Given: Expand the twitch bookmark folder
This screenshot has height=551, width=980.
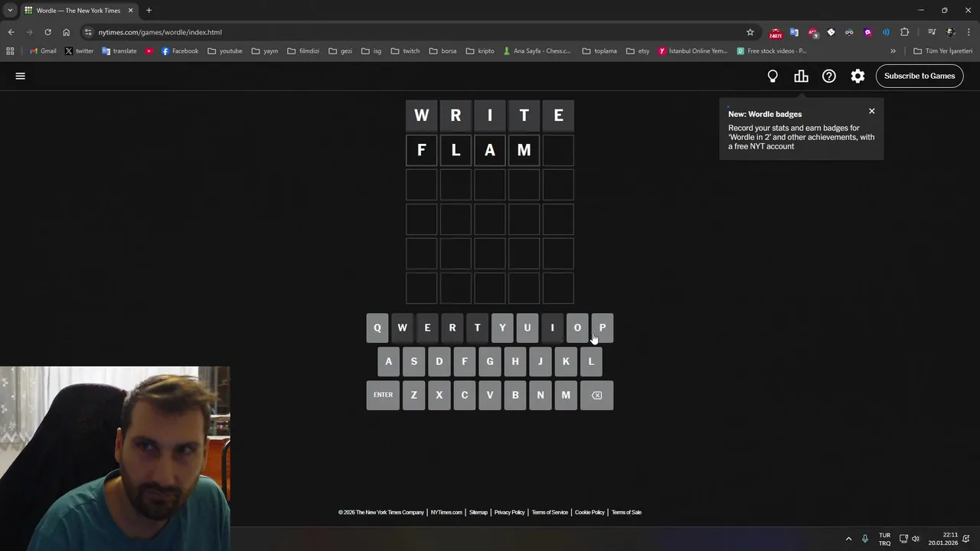Looking at the screenshot, I should click(x=405, y=51).
